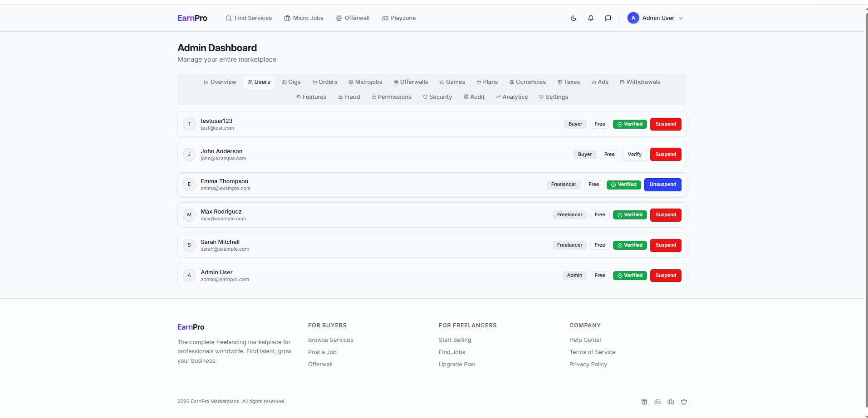The height and width of the screenshot is (418, 868).
Task: Expand the Admin User dropdown chevron
Action: tap(681, 18)
